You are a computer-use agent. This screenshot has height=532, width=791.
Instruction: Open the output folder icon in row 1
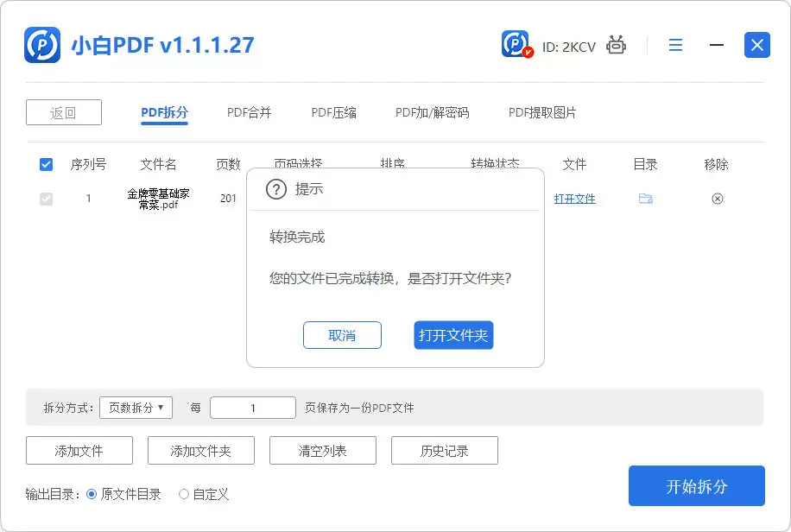[645, 199]
